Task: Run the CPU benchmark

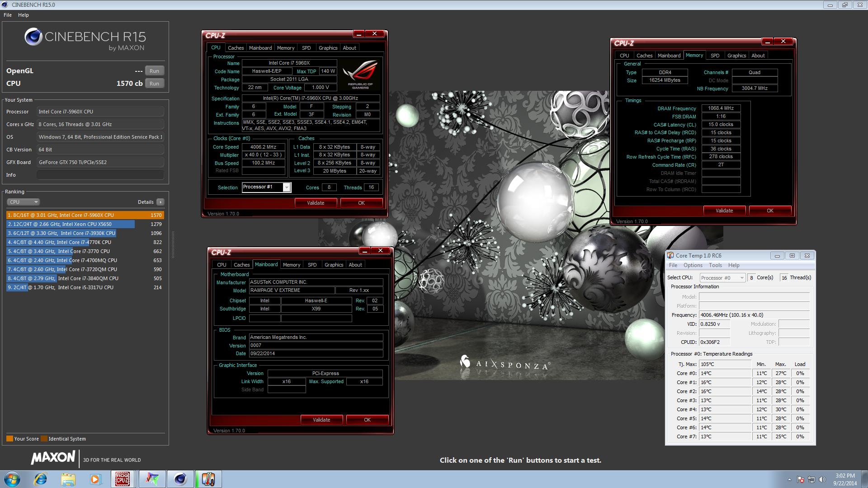Action: [154, 84]
